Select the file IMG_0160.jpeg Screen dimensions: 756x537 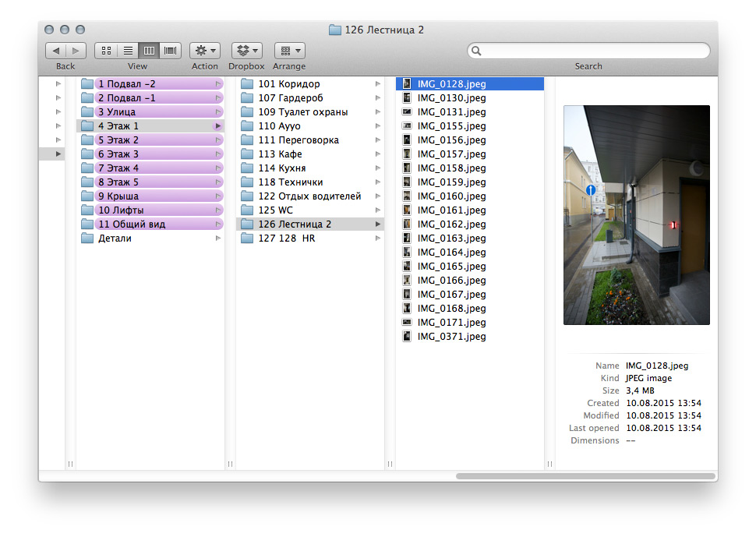tap(451, 196)
